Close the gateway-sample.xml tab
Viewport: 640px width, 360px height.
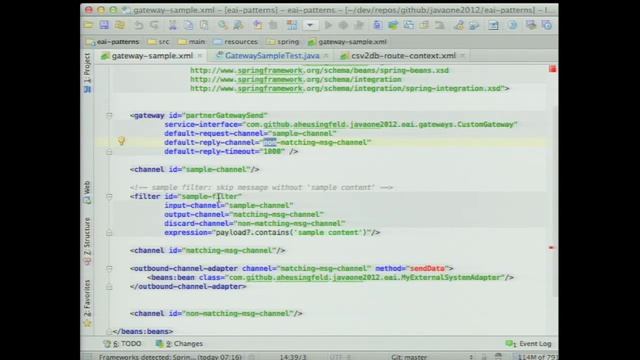200,56
